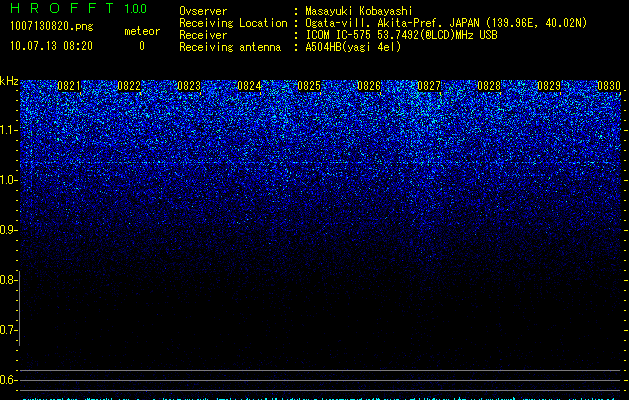Click the 0824 time marker

(249, 86)
